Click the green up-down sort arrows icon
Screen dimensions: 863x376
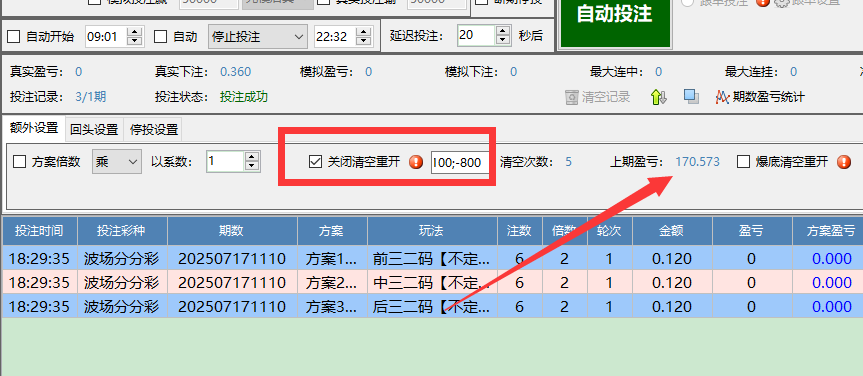659,97
